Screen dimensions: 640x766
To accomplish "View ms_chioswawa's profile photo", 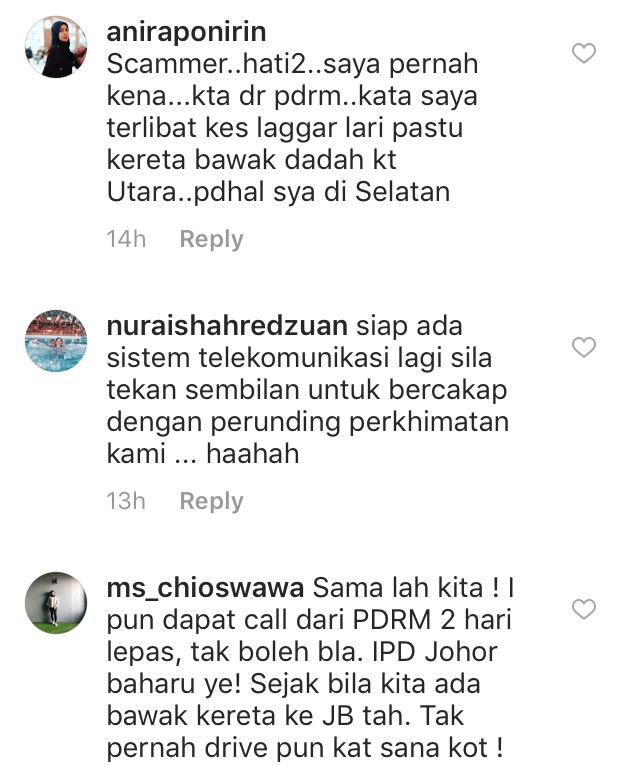I will coord(56,603).
